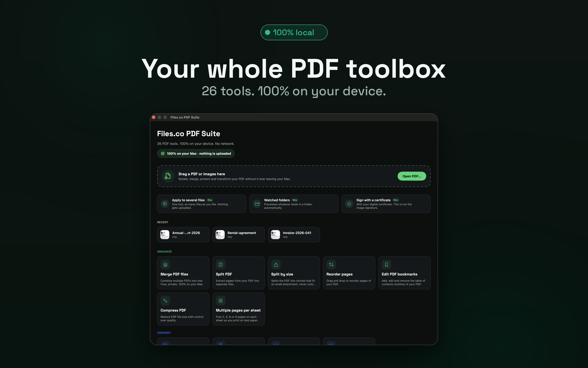Click the Pro badge on Sign with a certificate

pos(395,200)
